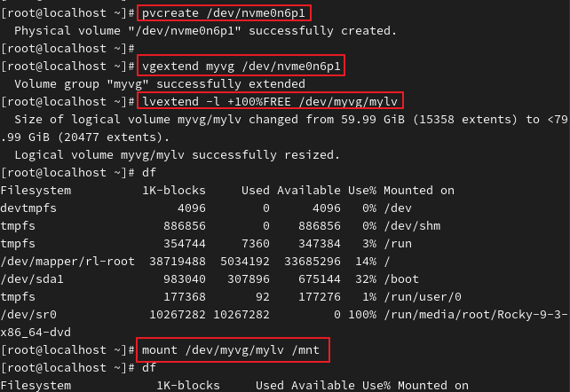The width and height of the screenshot is (570, 392).
Task: Click the '1K-blocks' header in first df table
Action: [174, 190]
